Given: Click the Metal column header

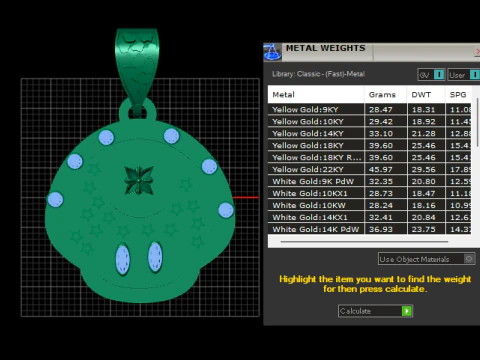Looking at the screenshot, I should point(316,95).
